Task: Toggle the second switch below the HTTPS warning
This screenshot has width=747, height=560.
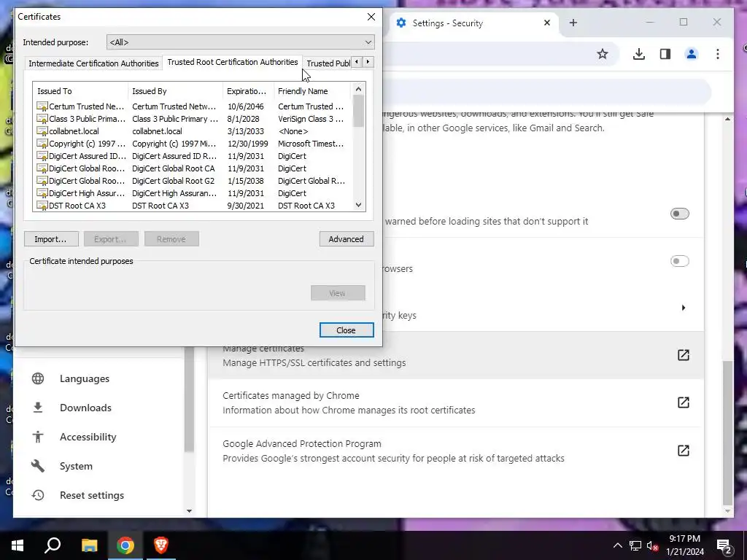Action: coord(679,261)
